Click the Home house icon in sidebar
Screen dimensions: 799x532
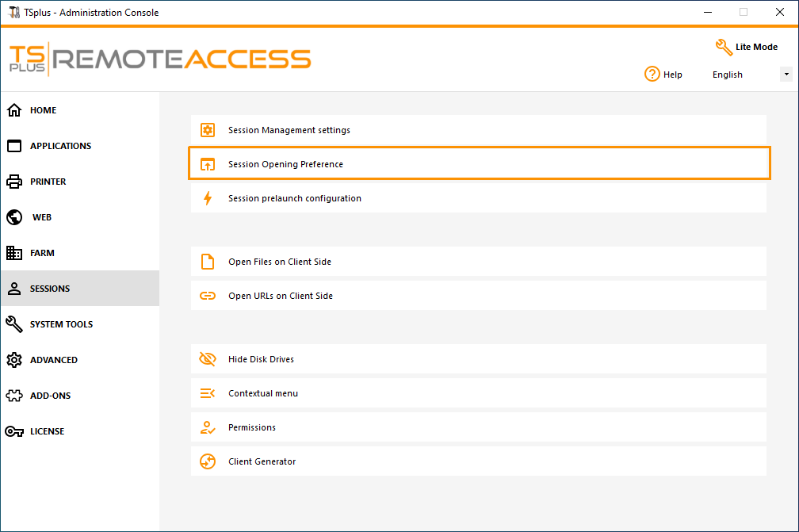pos(14,110)
